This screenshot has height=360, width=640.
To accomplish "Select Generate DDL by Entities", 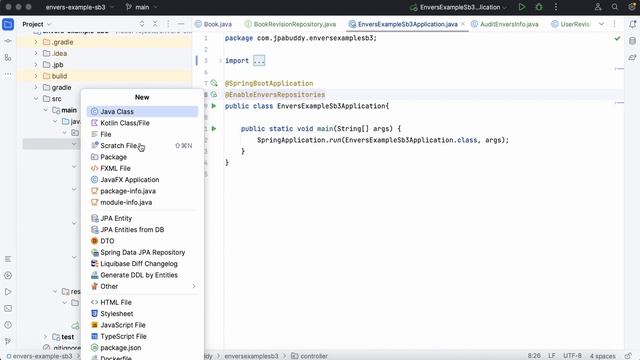I will (142, 275).
